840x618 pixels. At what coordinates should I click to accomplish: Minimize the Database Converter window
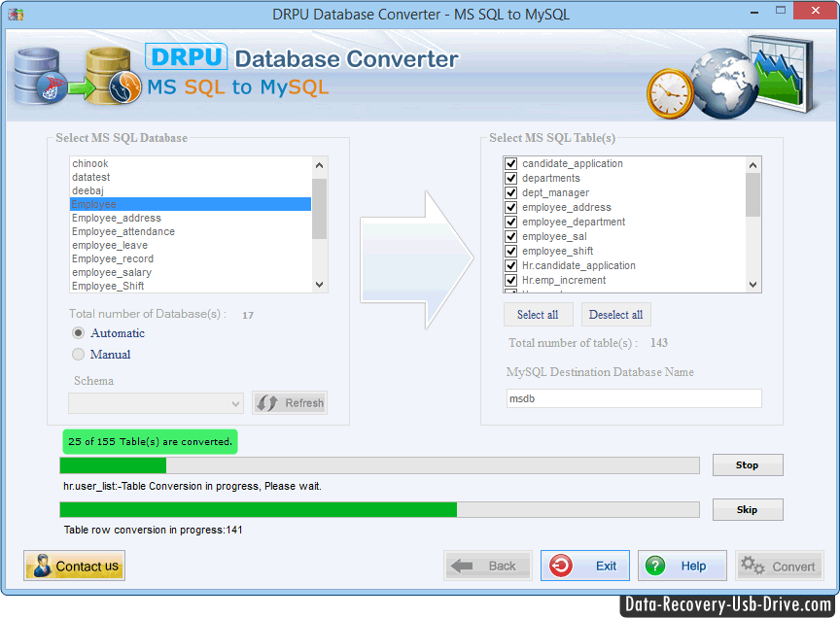point(754,12)
